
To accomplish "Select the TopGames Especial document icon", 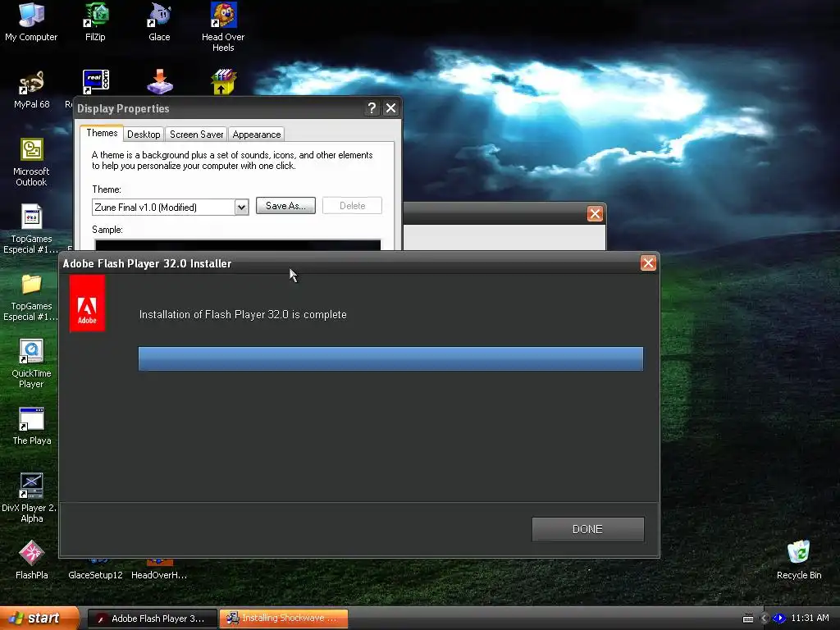I will pyautogui.click(x=31, y=230).
